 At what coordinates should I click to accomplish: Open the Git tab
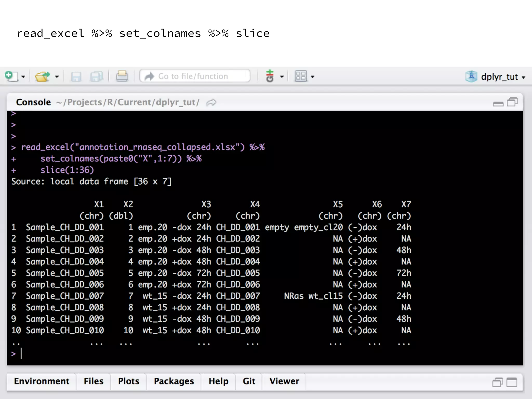[249, 381]
